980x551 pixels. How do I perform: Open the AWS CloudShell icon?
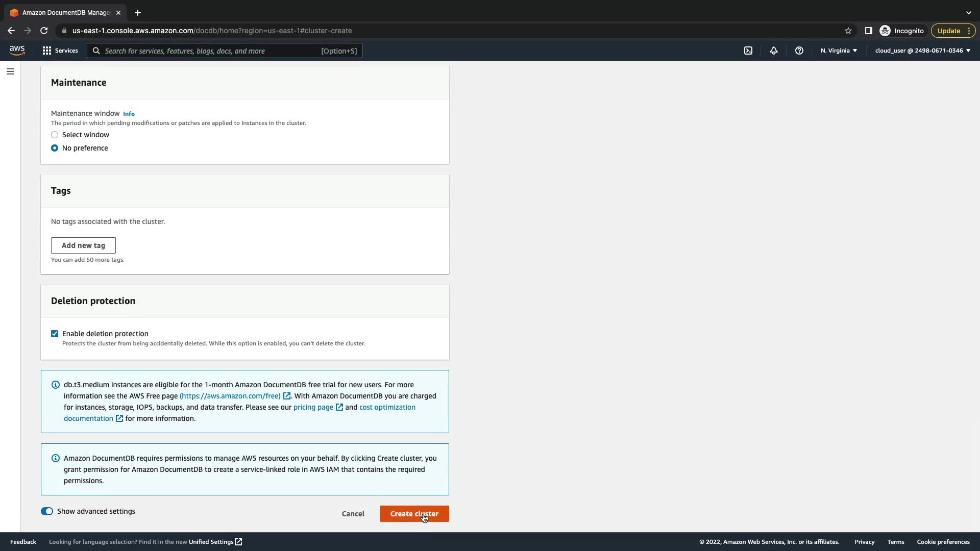pyautogui.click(x=748, y=51)
